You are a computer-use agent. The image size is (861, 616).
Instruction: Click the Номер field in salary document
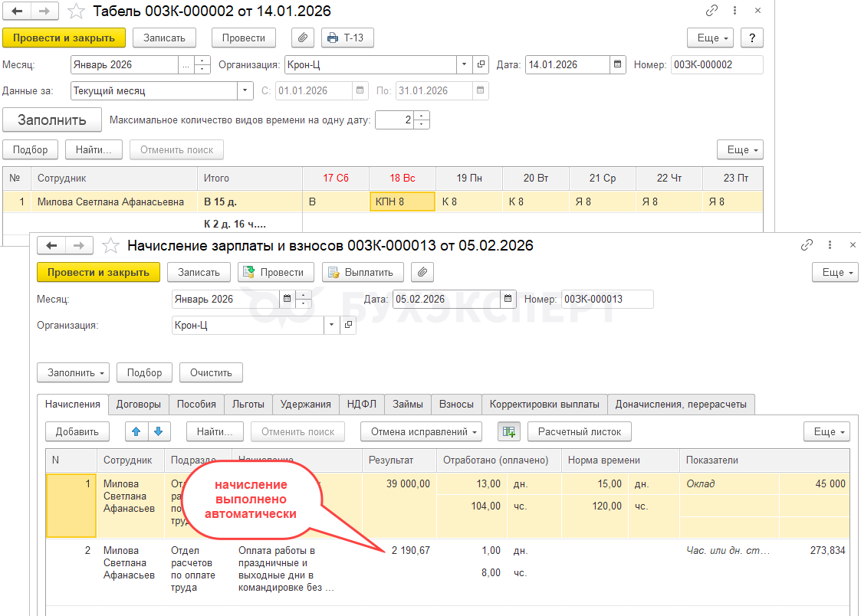tap(606, 299)
